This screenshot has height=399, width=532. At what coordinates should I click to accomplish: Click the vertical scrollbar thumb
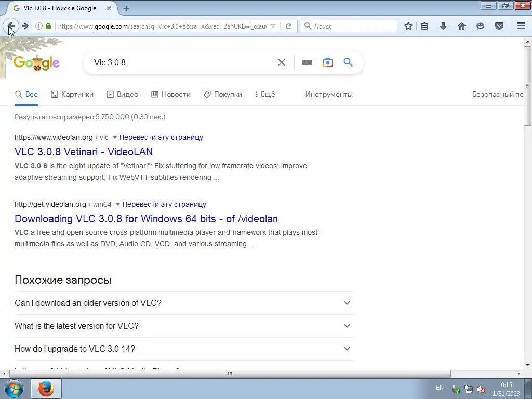528,86
